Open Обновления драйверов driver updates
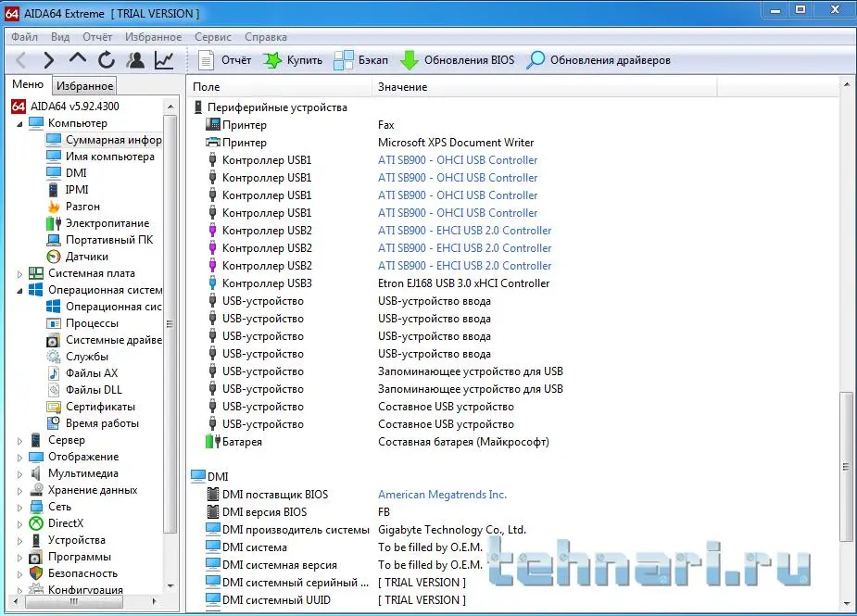The height and width of the screenshot is (616, 857). pyautogui.click(x=599, y=60)
